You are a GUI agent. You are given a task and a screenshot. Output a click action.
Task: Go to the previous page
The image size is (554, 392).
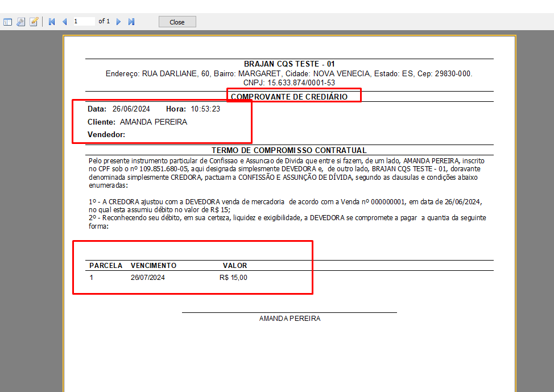[x=64, y=22]
